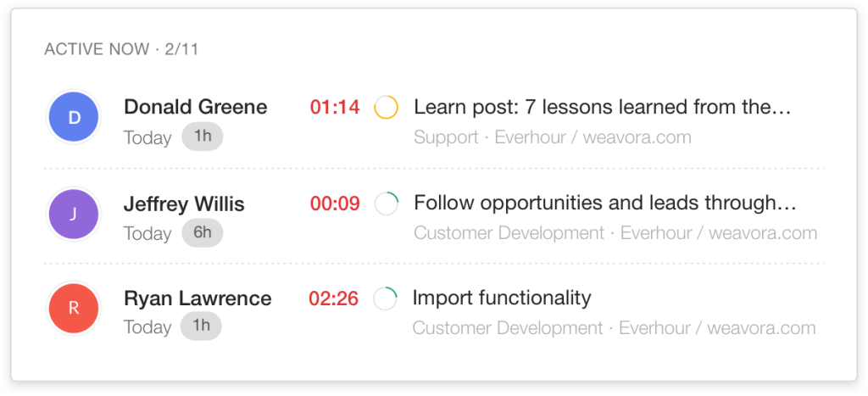
Task: Click the yellow progress circle beside 01:14
Action: 386,108
